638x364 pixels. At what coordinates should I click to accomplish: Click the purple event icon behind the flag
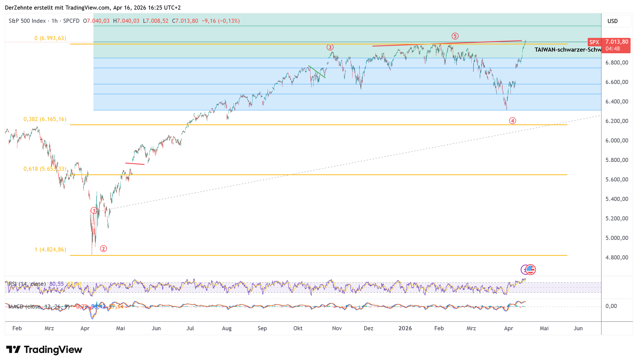point(523,270)
